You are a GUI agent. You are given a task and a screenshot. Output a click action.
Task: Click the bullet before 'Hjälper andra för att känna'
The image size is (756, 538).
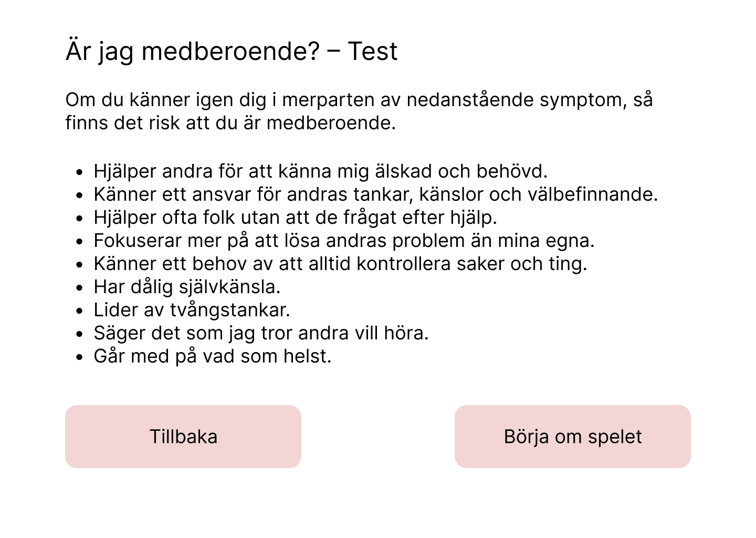79,172
